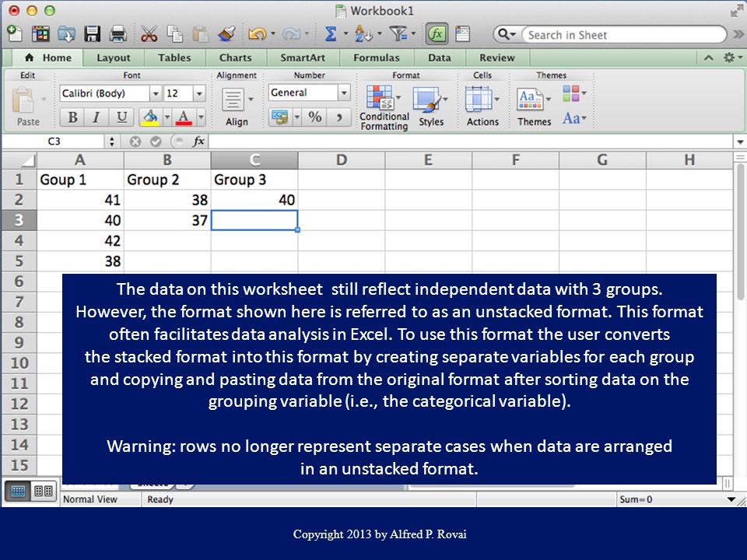Switch to the Layout tab

pos(114,58)
